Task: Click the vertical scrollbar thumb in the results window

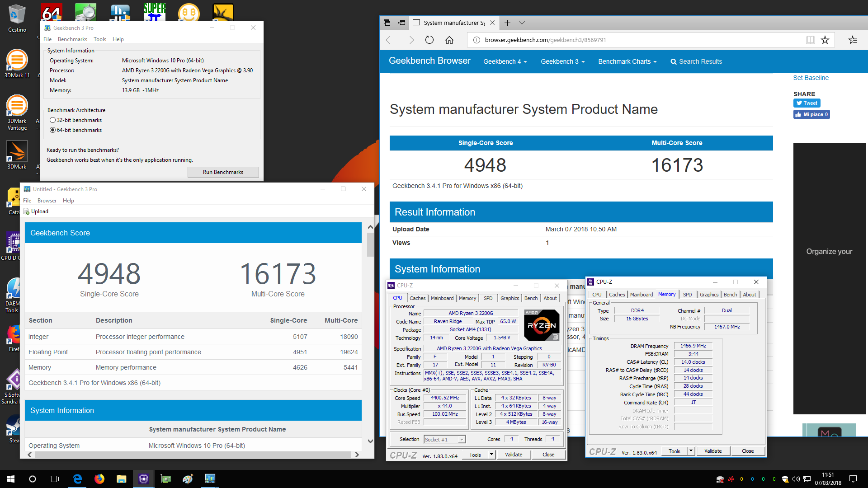Action: 370,244
